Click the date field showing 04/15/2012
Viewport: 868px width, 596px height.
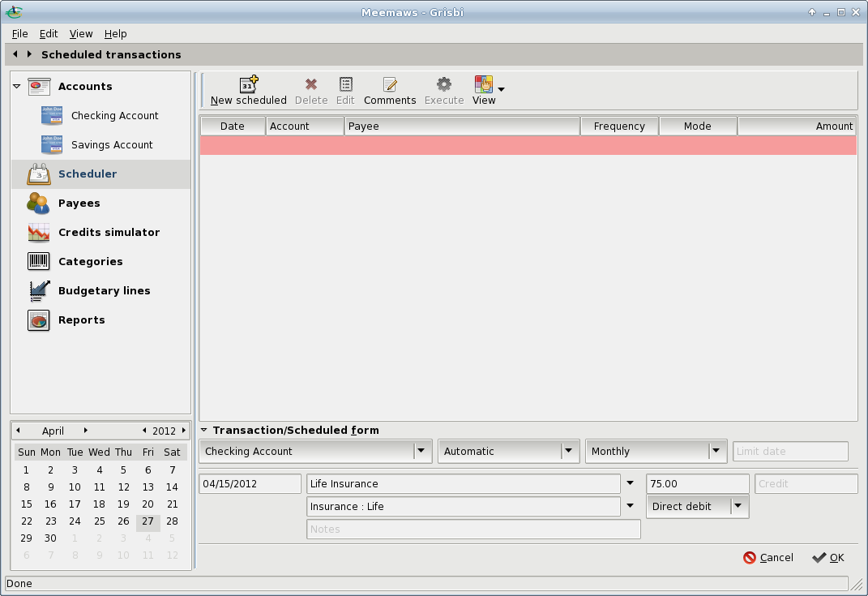250,483
